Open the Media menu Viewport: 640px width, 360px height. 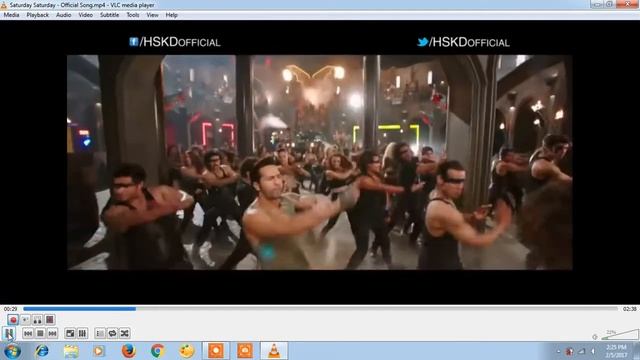pyautogui.click(x=11, y=15)
